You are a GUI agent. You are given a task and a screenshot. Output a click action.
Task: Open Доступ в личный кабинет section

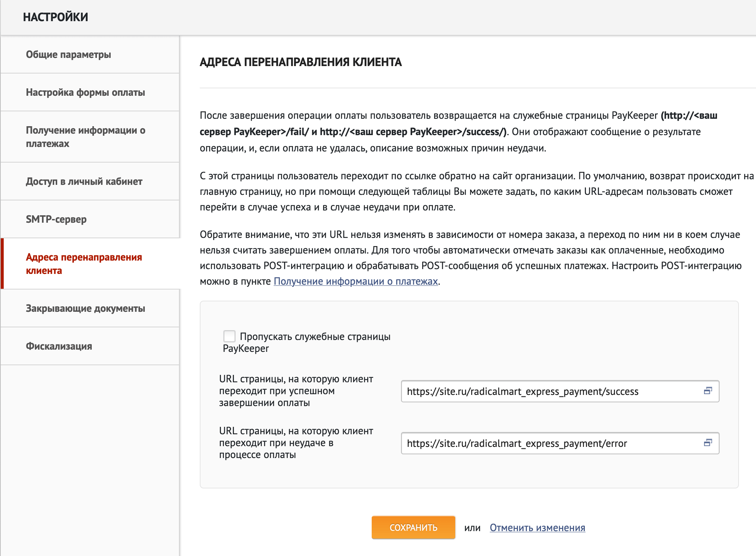coord(84,181)
